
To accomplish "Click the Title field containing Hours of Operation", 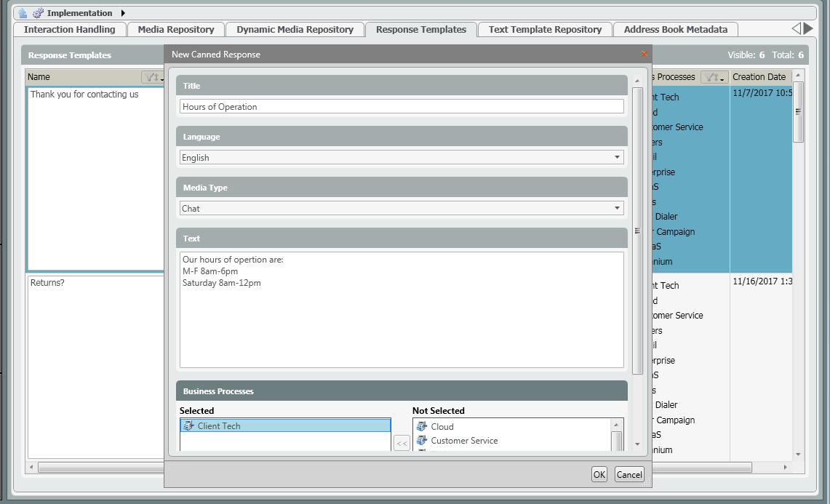I will (401, 107).
